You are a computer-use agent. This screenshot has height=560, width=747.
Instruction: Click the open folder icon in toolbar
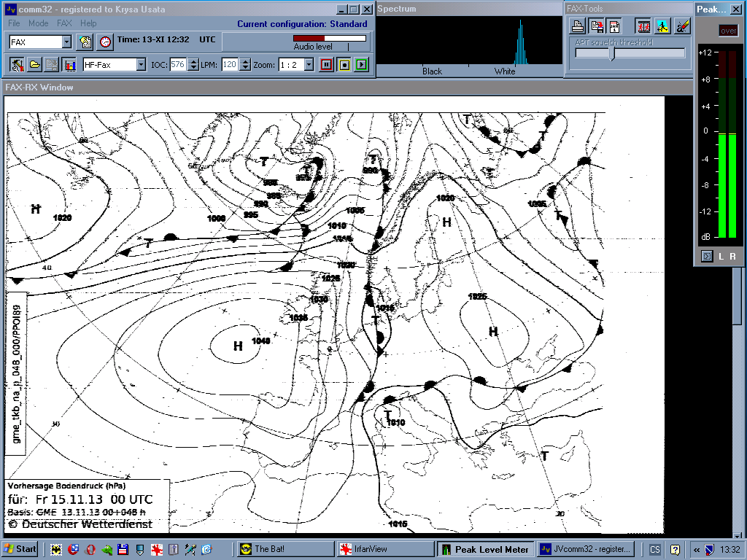pos(35,64)
